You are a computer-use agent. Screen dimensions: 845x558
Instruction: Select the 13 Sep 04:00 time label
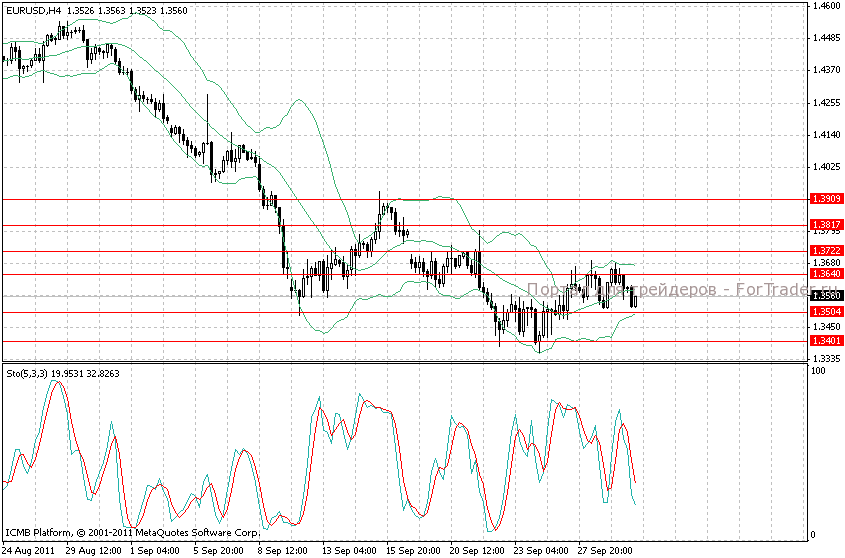(x=348, y=550)
